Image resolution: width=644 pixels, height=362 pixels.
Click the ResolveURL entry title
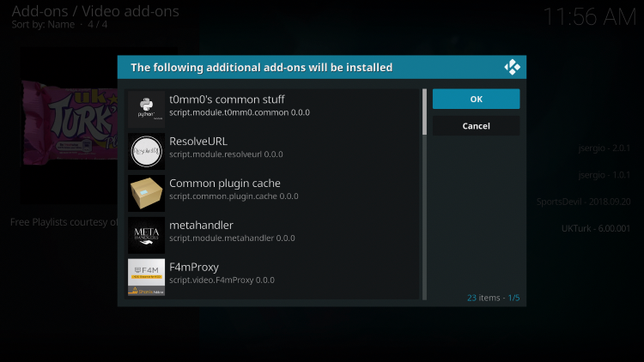(198, 142)
